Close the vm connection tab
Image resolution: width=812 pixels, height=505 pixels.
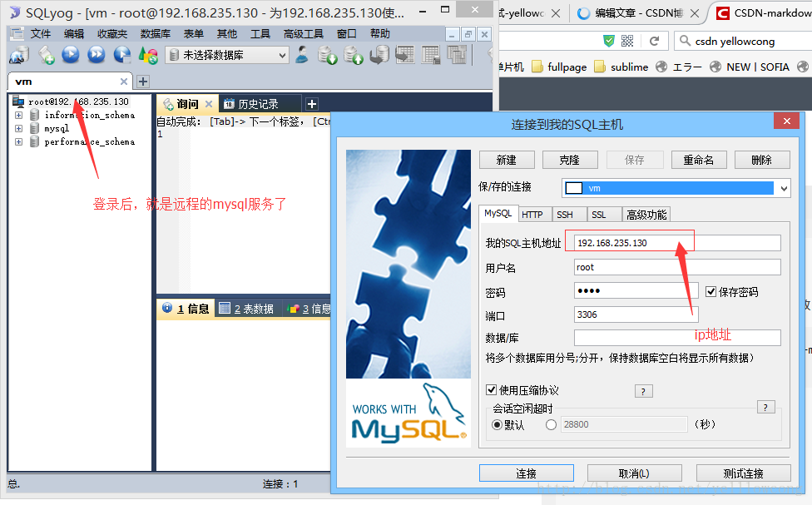click(x=124, y=82)
